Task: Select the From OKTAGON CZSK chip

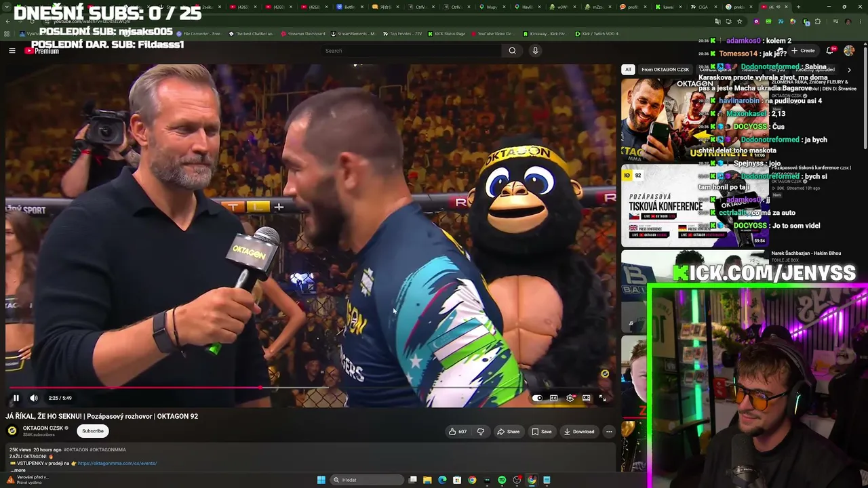Action: point(665,69)
